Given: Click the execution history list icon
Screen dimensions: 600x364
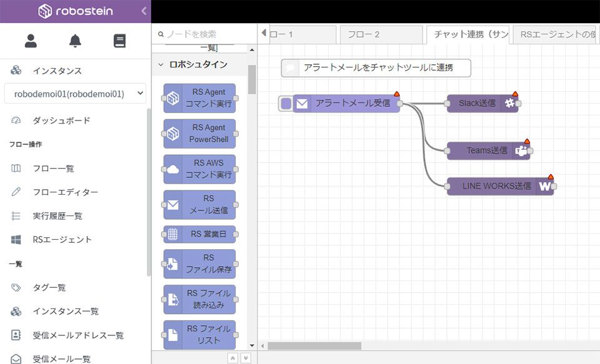Looking at the screenshot, I should coord(16,216).
